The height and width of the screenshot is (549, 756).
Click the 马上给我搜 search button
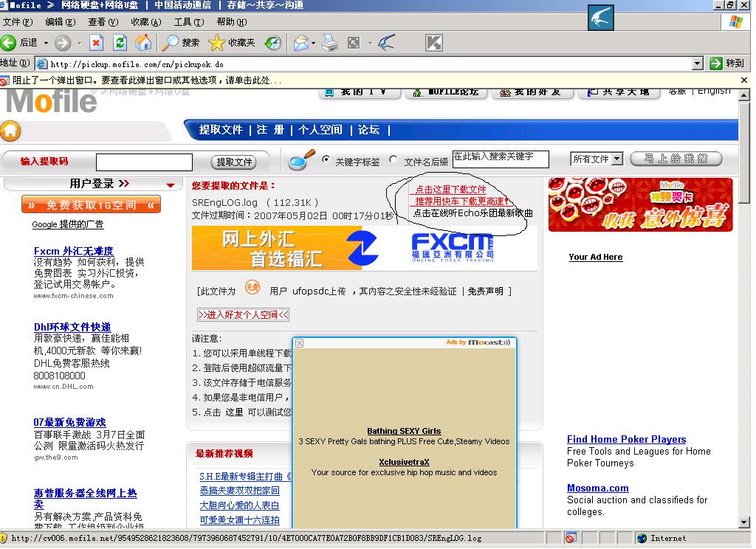tap(676, 159)
